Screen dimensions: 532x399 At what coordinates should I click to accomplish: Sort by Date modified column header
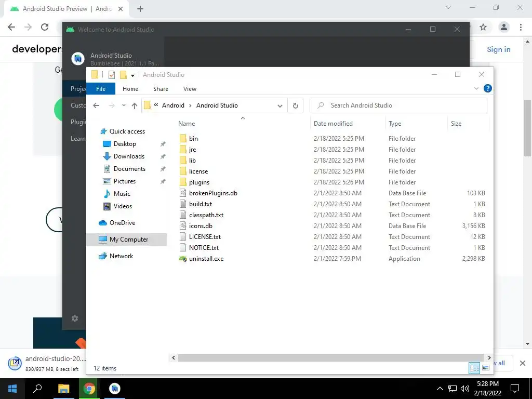333,124
